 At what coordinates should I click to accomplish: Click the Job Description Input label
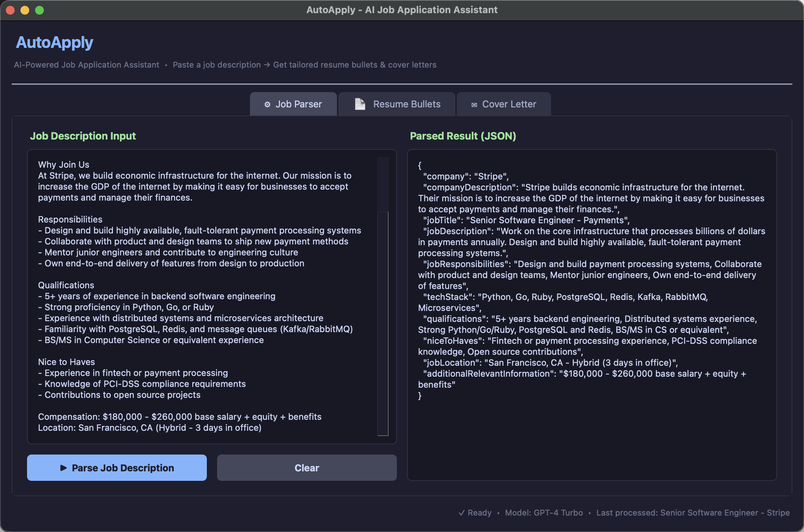click(x=83, y=136)
